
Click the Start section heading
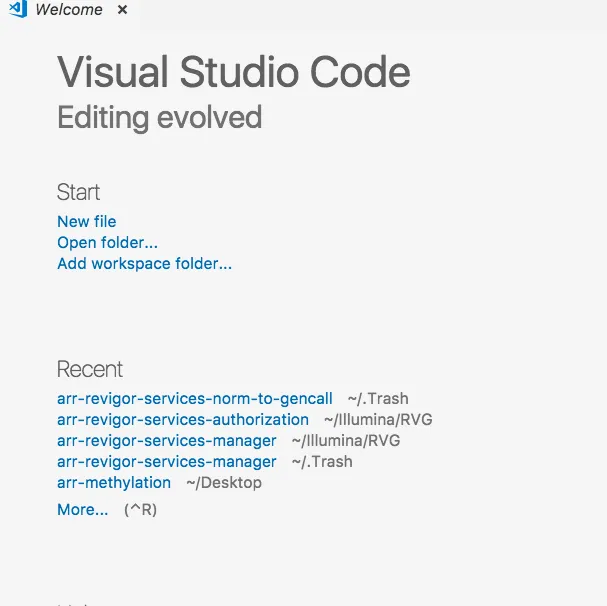(78, 192)
